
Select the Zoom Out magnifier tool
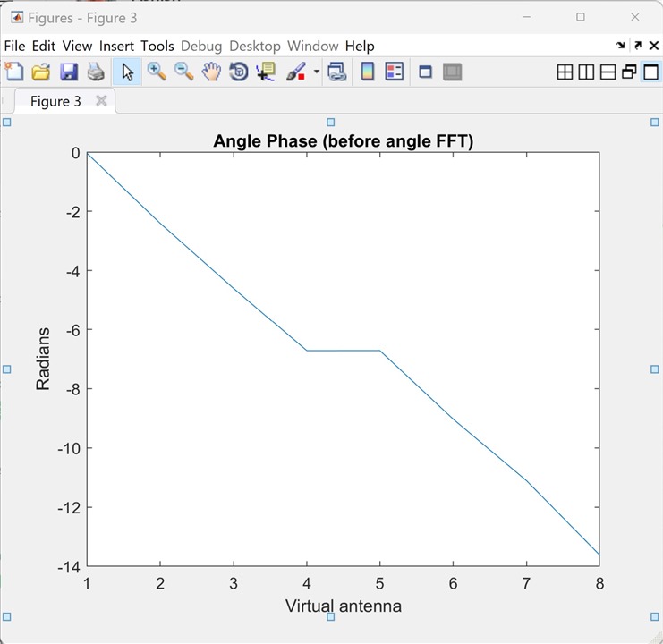pos(184,72)
